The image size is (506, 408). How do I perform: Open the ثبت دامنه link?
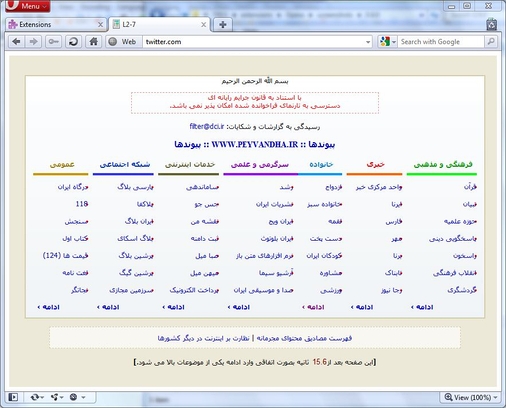[204, 238]
